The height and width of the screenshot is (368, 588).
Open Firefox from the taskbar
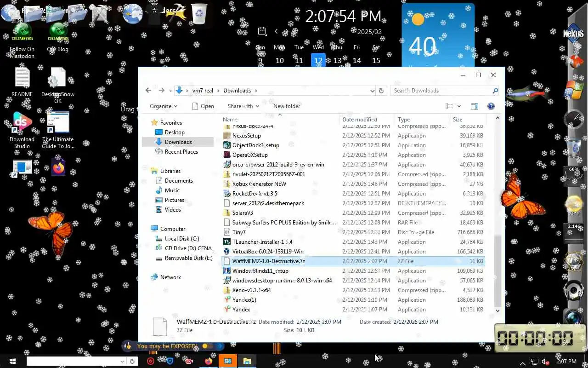point(209,361)
